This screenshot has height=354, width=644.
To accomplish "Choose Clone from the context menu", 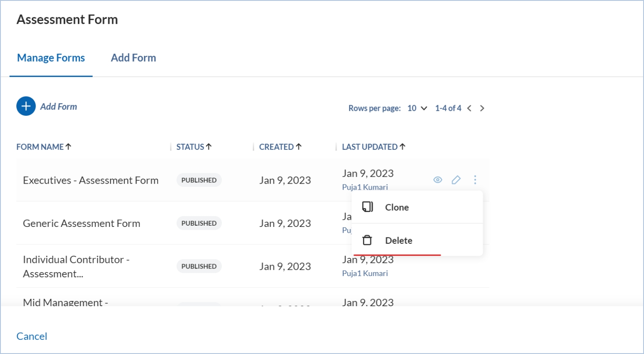I will [397, 207].
